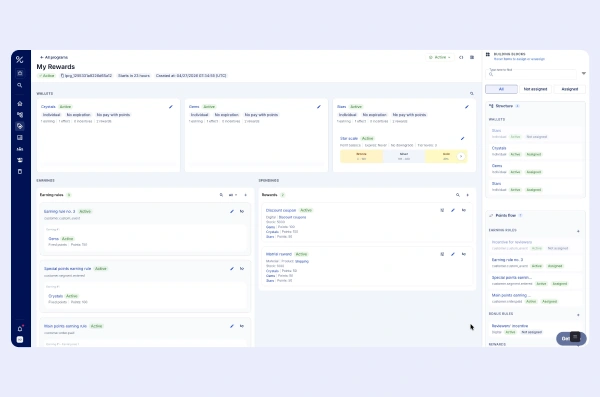Toggle the Points flow section header
Viewport: 600px width, 397px height.
[x=505, y=216]
